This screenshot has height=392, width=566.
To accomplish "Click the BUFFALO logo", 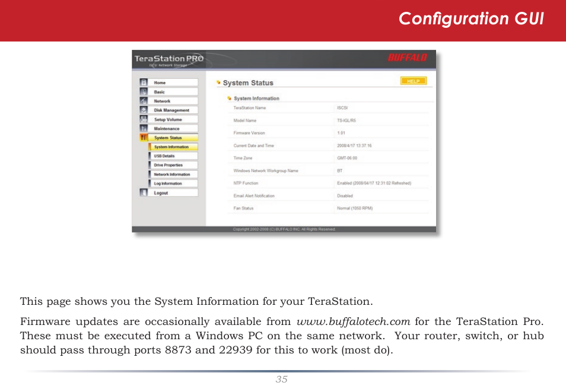I will click(407, 58).
